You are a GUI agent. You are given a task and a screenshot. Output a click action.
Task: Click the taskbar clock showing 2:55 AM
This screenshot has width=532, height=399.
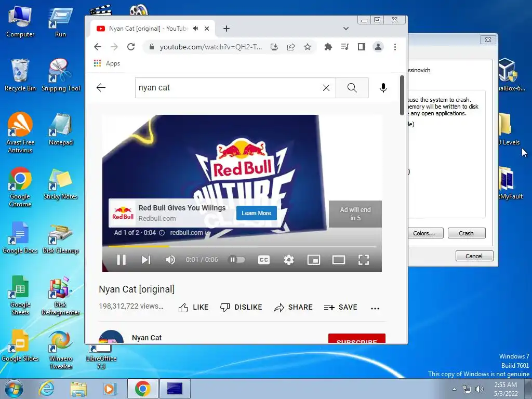point(506,389)
